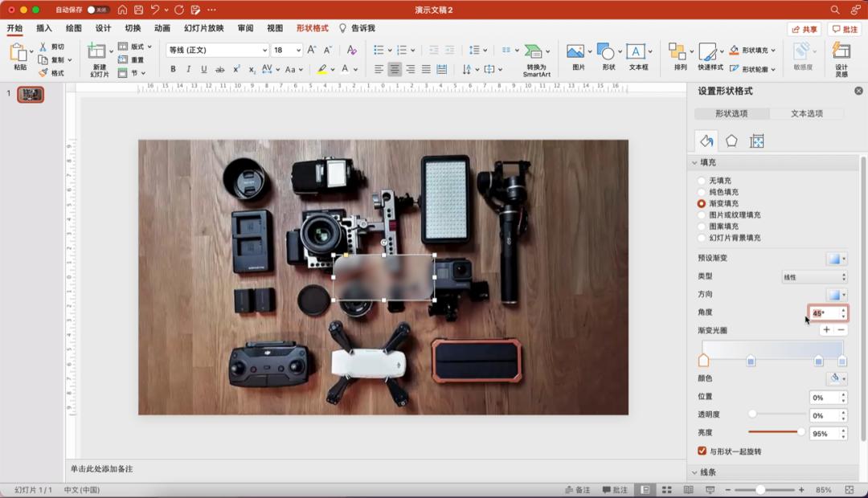Open the Effects pentagon tab in format pane
Screen dimensions: 868x498
731,141
